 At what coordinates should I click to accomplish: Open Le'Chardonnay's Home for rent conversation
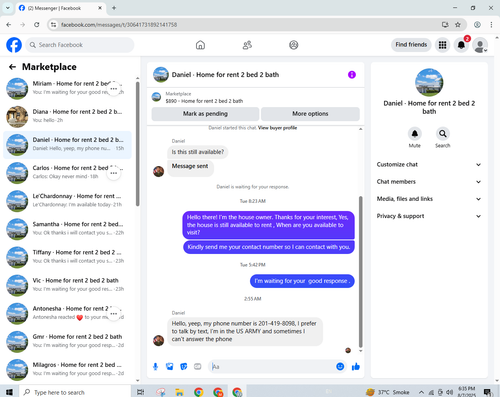click(67, 201)
